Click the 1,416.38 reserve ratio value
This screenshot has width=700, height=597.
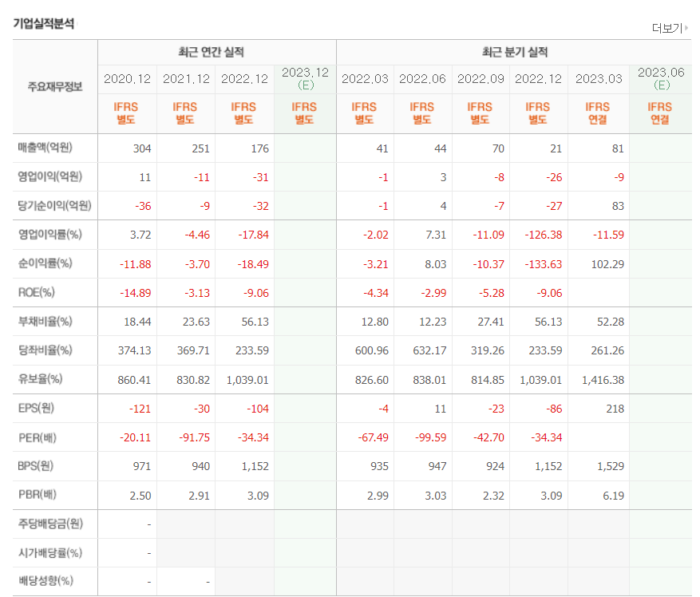point(603,380)
